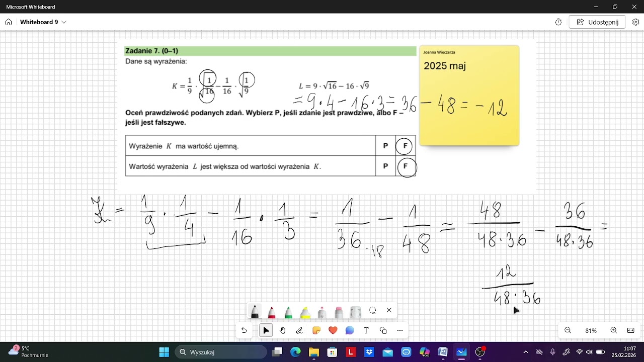The image size is (644, 362).
Task: Open the shapes tool
Action: 383,330
